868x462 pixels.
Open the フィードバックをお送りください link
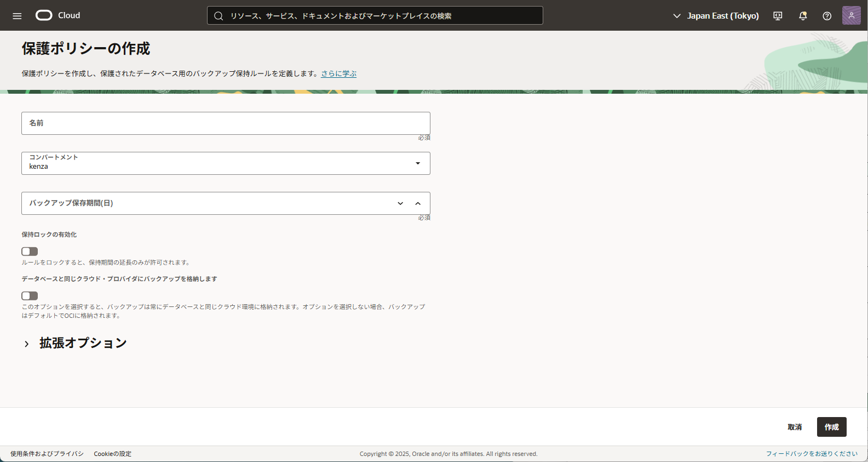point(812,454)
